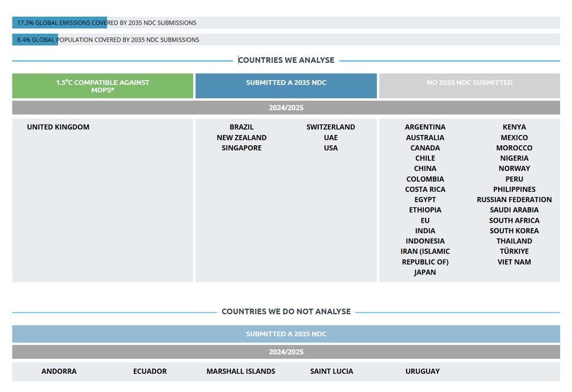Select South Korea
The height and width of the screenshot is (392, 572).
point(514,231)
